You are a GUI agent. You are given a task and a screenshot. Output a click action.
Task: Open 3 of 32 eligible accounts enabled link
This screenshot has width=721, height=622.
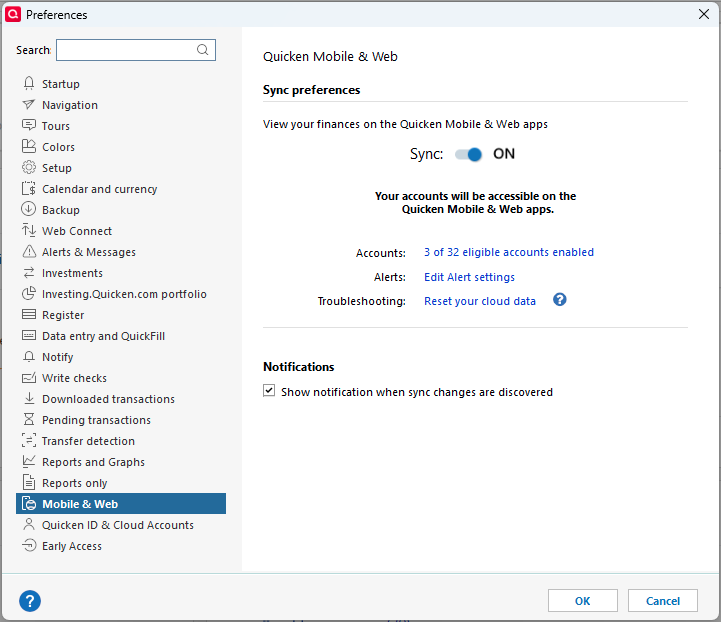pos(509,252)
